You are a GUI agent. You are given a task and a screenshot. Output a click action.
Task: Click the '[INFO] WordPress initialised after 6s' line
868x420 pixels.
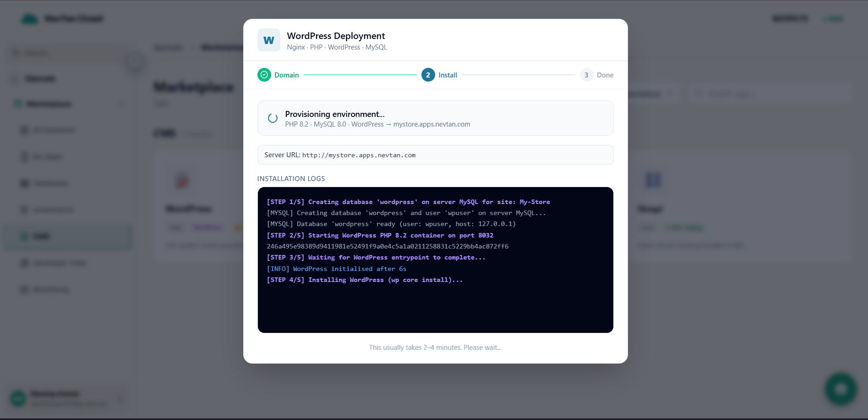point(337,269)
